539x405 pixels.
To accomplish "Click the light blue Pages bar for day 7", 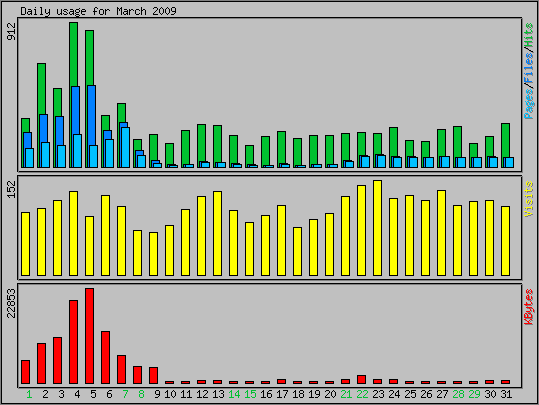I will point(125,147).
